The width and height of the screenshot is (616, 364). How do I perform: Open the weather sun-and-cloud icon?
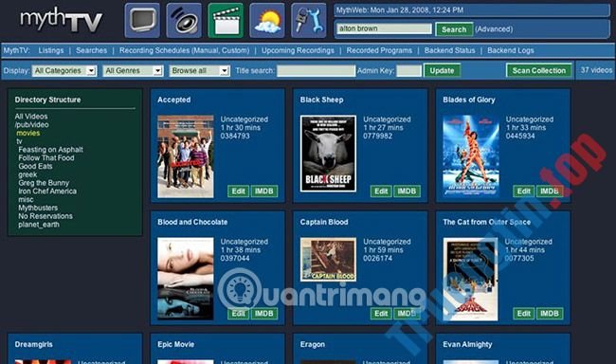(x=267, y=21)
